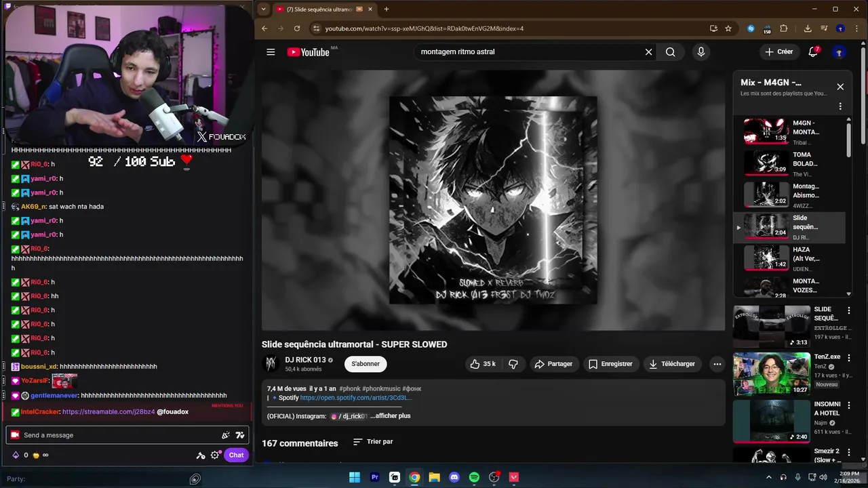868x488 pixels.
Task: Open the YouTube hamburger guide menu
Action: 271,52
